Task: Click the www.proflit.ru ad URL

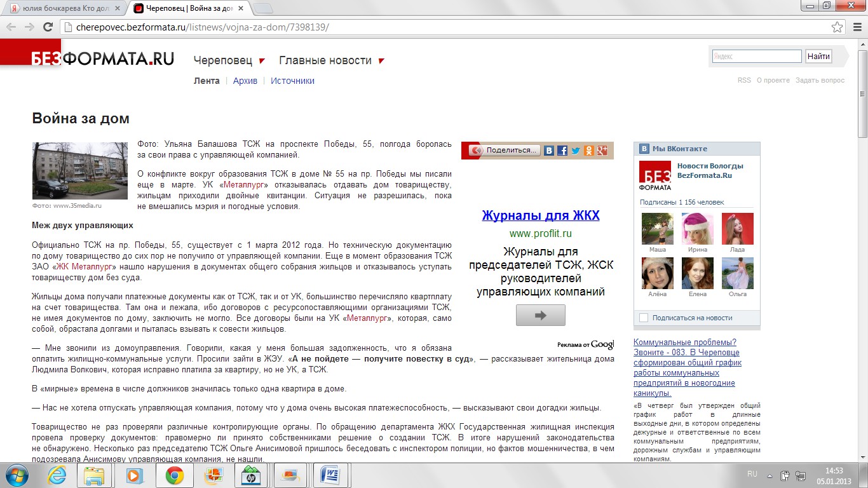Action: pyautogui.click(x=541, y=234)
